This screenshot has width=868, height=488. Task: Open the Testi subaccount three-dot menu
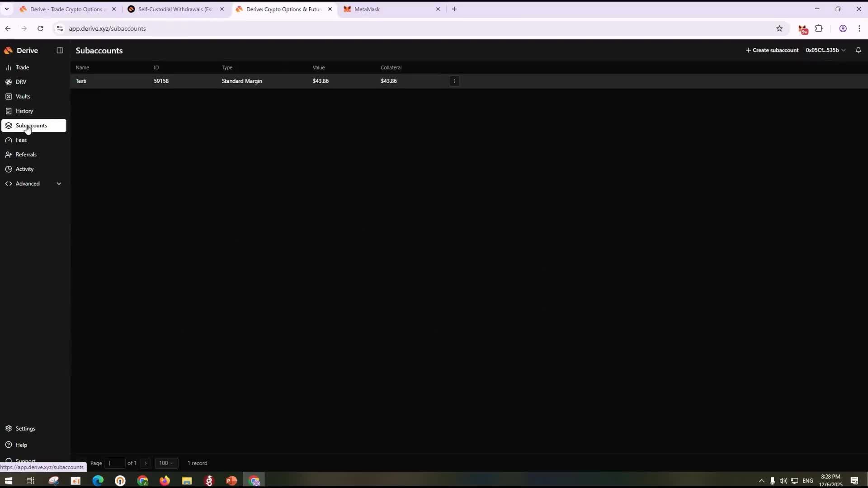coord(454,81)
